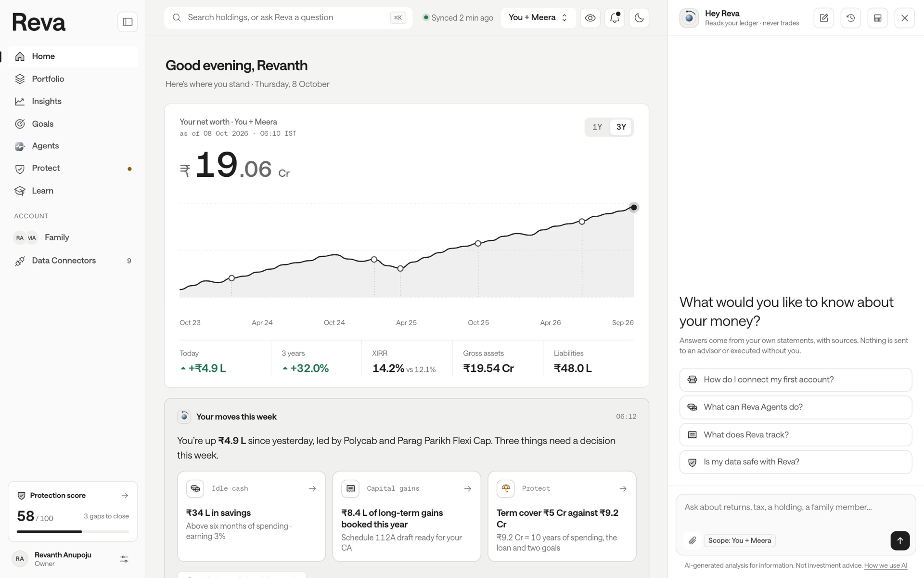924x578 pixels.
Task: Open account settings sliders icon
Action: pos(124,559)
